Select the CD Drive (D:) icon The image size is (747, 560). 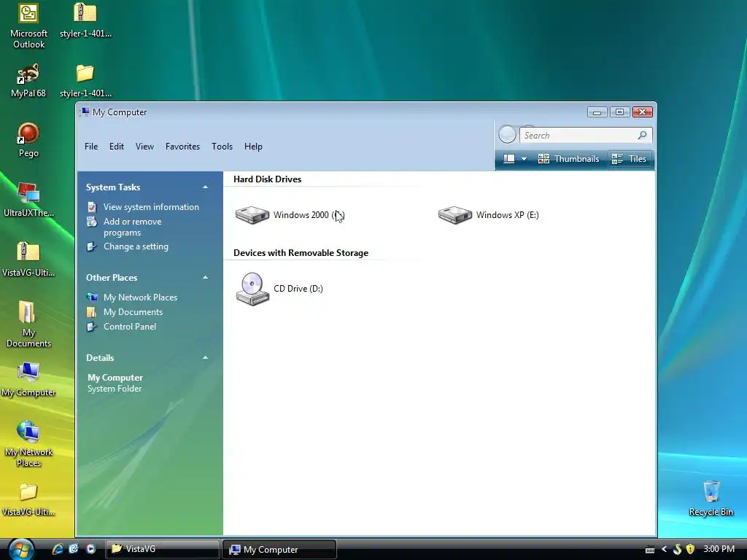[252, 289]
